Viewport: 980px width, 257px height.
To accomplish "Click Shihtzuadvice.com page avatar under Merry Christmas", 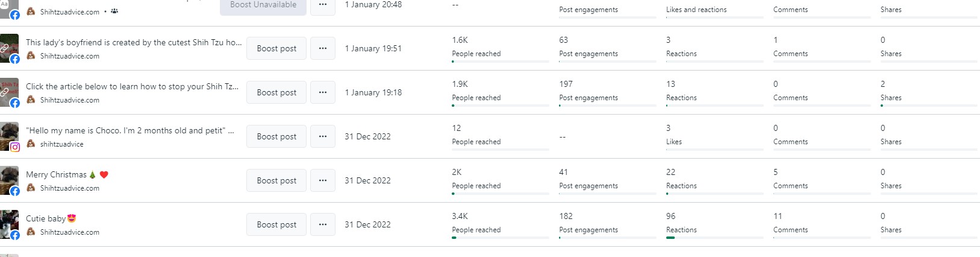I will coord(31,188).
